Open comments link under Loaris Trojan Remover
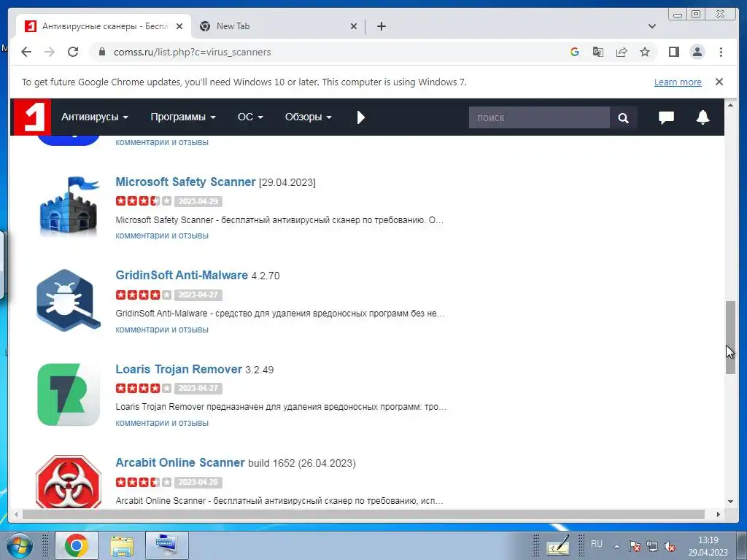Image resolution: width=747 pixels, height=560 pixels. (x=162, y=422)
